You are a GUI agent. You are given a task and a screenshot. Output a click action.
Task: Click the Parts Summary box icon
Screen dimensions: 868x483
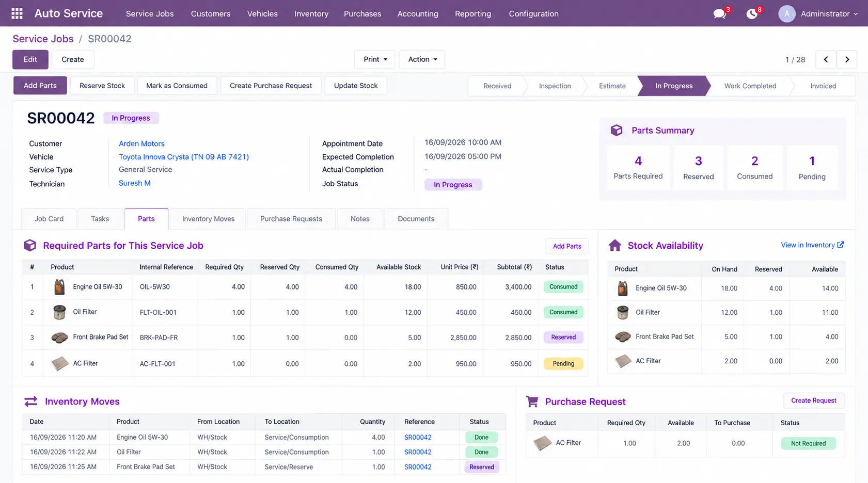tap(617, 131)
